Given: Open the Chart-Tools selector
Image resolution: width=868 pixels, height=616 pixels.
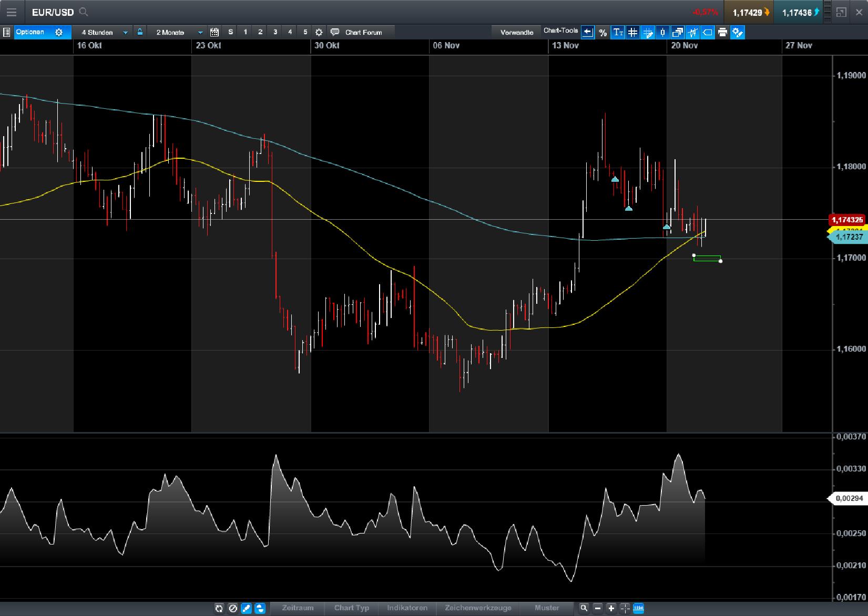Looking at the screenshot, I should tap(561, 30).
